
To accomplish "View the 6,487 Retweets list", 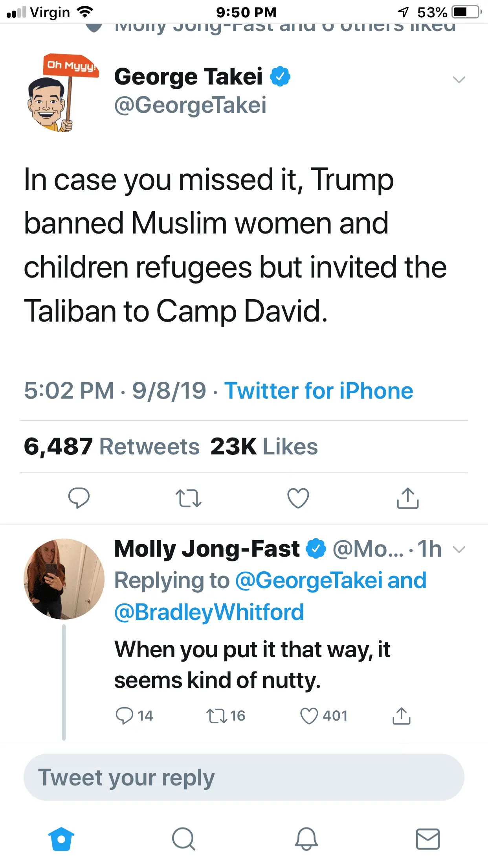I will pyautogui.click(x=112, y=447).
